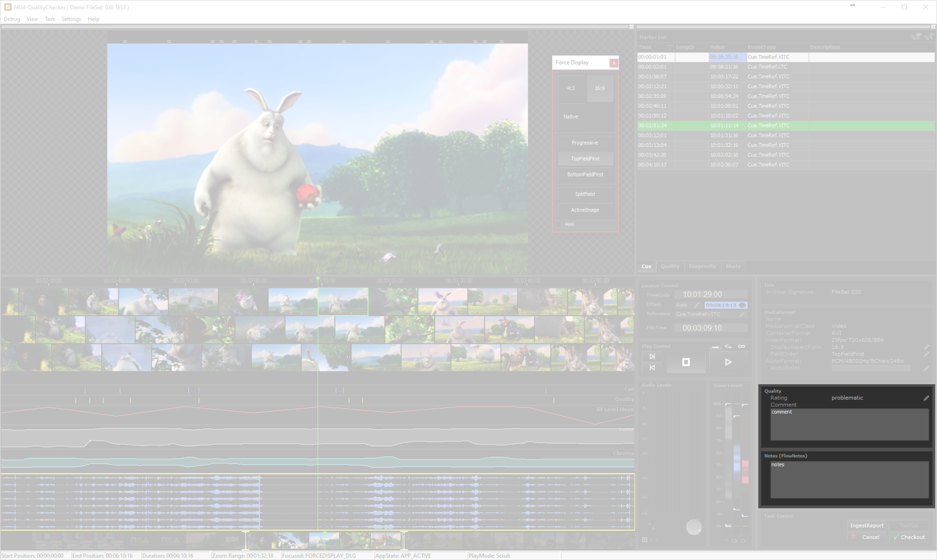Image resolution: width=937 pixels, height=560 pixels.
Task: Tick the Hold checkbox
Action: (559, 224)
